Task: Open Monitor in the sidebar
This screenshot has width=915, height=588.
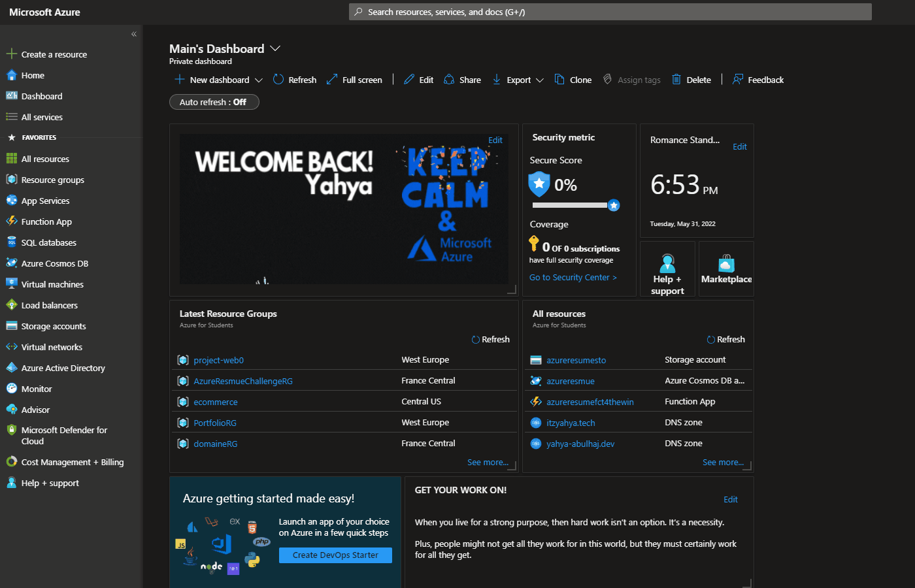Action: click(x=37, y=389)
